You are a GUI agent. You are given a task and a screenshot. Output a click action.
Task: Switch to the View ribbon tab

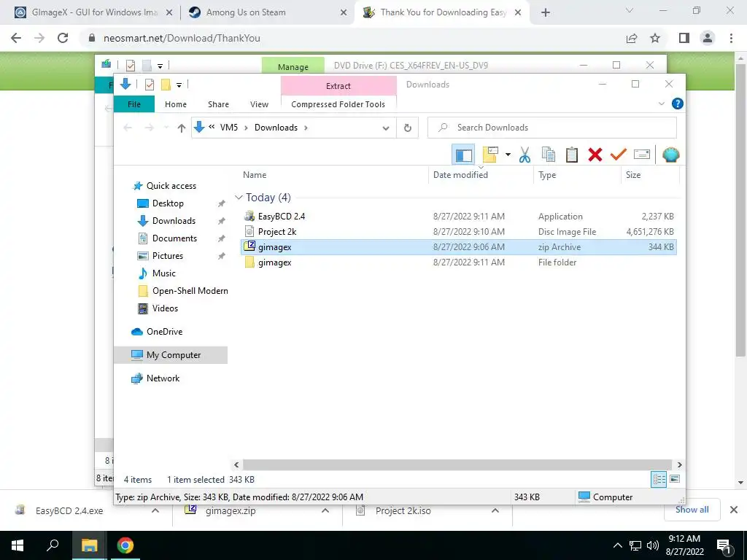click(x=259, y=104)
